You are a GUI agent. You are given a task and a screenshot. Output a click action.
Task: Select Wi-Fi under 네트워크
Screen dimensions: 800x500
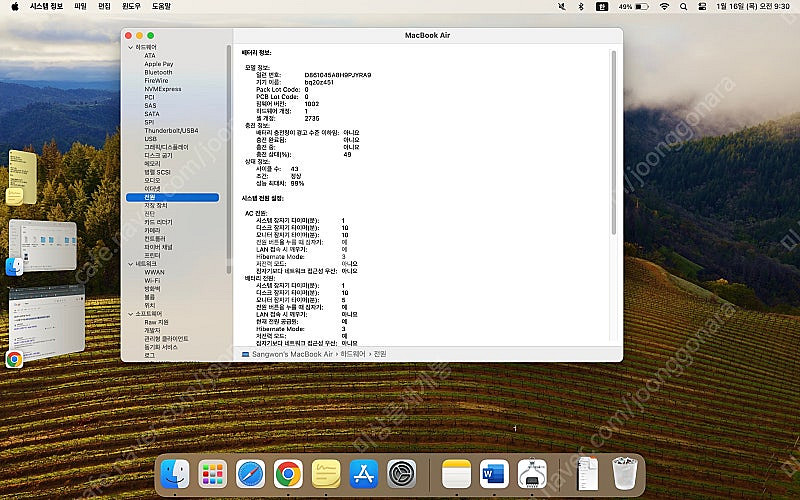152,281
